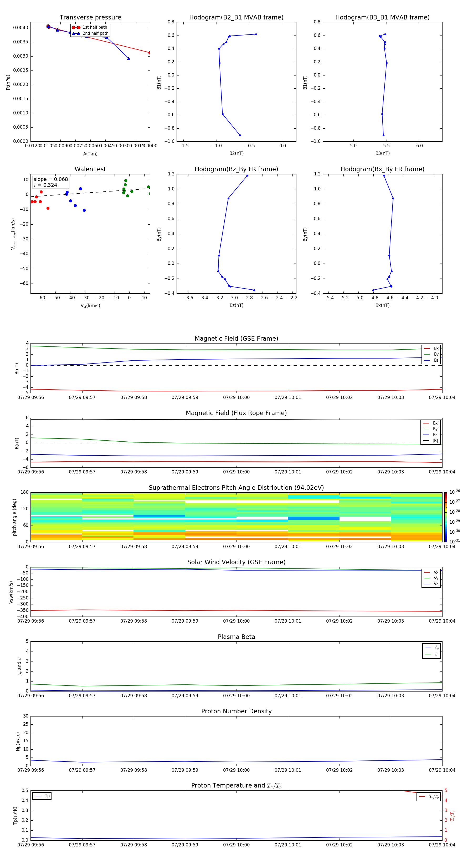Click the 'Plasma Beta' plot title
Image resolution: width=473 pixels, height=868 pixels.
pos(236,637)
